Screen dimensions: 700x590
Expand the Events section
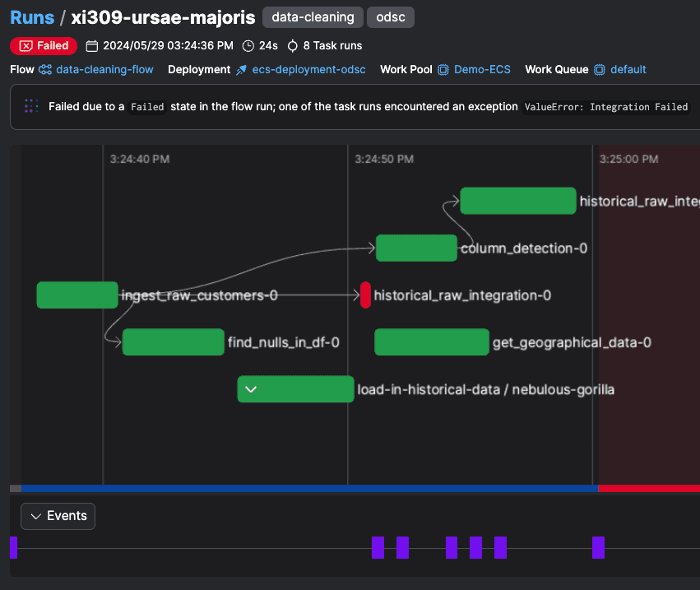tap(58, 516)
